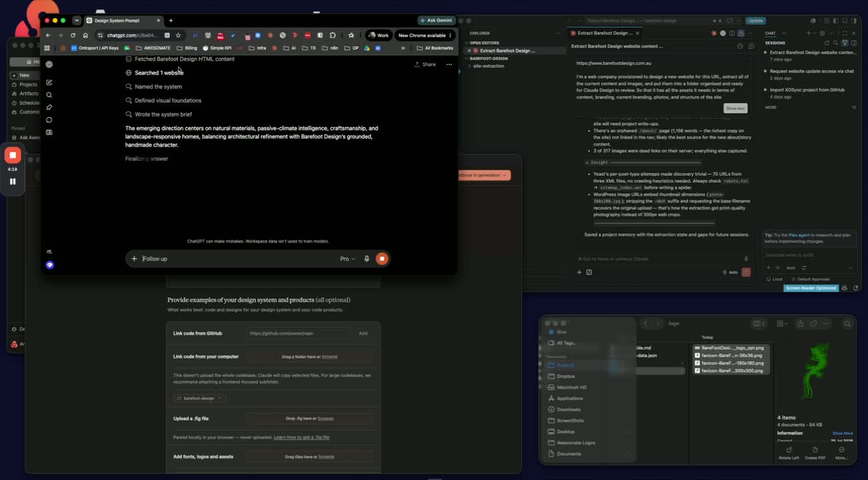Go back in the Chrome browser
This screenshot has width=868, height=480.
(x=48, y=35)
